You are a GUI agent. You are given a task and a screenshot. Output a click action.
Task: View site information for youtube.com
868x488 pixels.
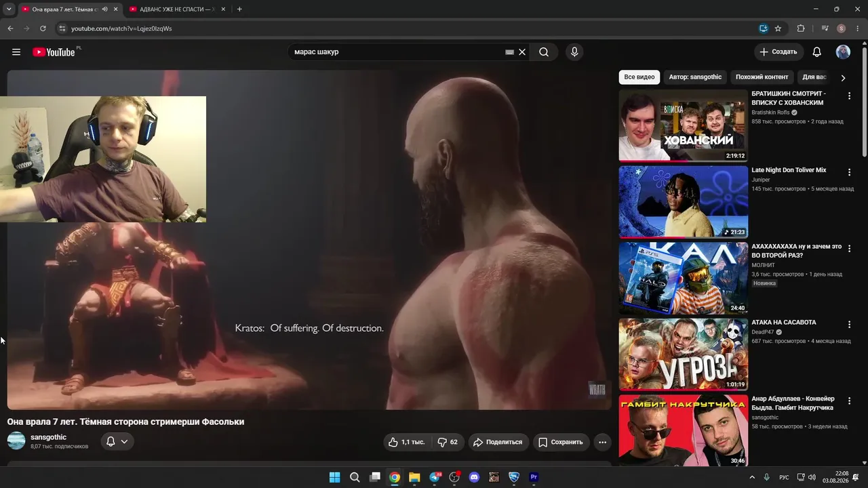(62, 28)
